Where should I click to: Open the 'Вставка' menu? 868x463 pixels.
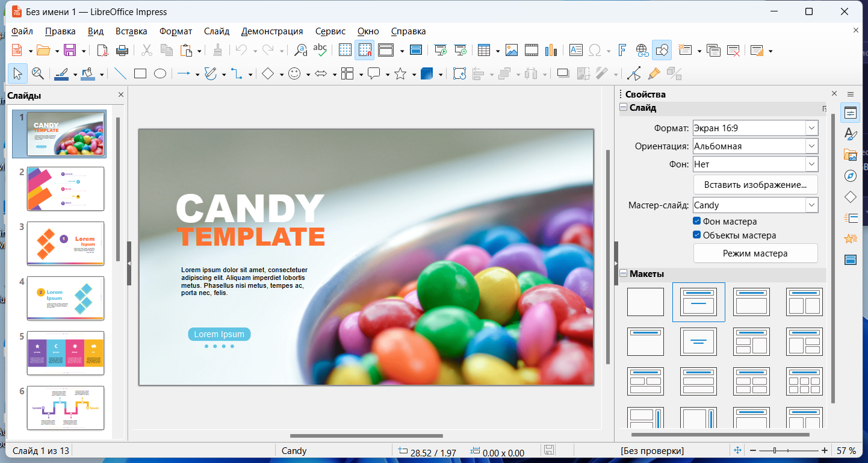coord(131,31)
